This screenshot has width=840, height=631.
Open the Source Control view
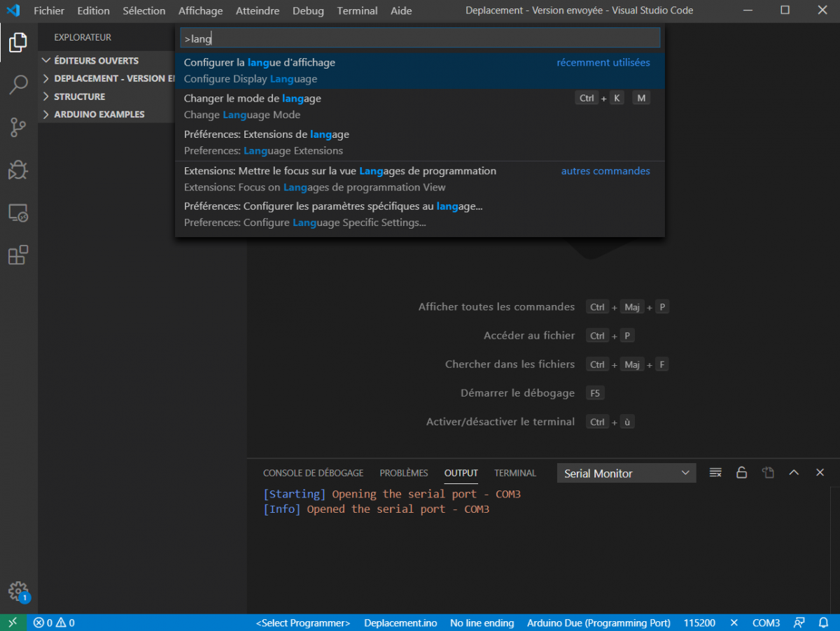tap(18, 127)
